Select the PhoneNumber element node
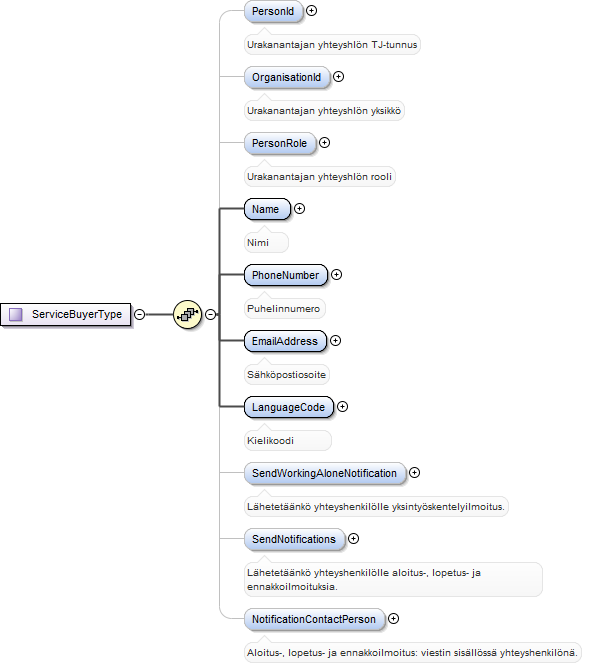 286,275
